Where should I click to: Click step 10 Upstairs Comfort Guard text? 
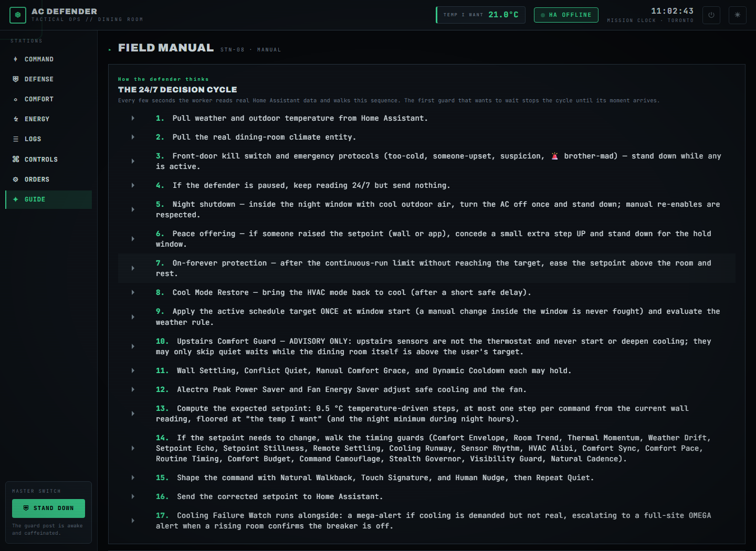click(433, 346)
